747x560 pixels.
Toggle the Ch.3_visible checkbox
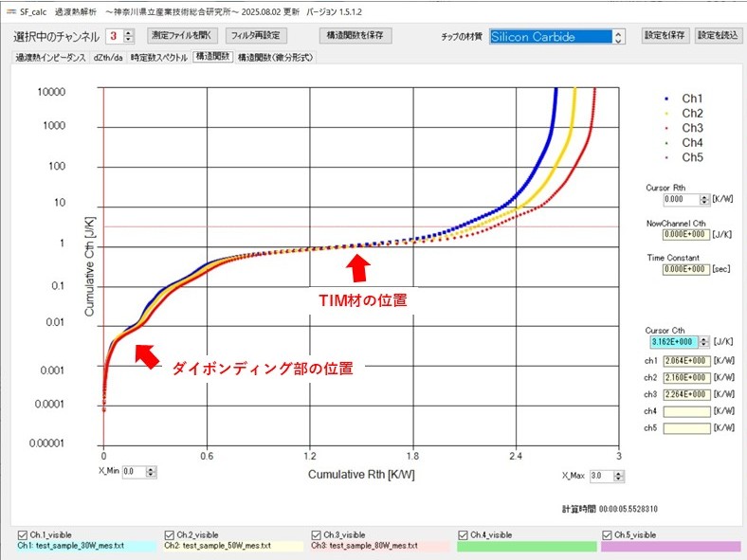[x=316, y=535]
